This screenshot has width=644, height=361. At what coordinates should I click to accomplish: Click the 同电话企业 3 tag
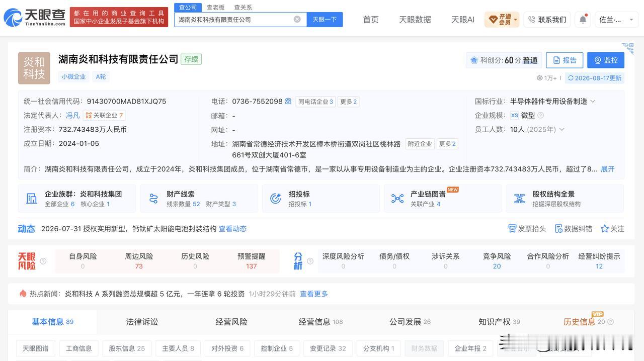(x=315, y=102)
